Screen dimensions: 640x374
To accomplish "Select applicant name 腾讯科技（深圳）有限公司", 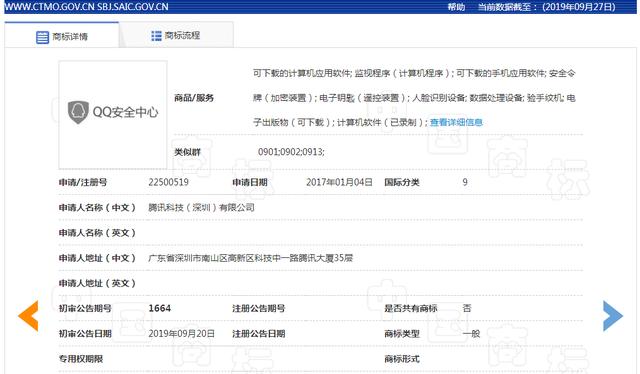I will [x=201, y=207].
